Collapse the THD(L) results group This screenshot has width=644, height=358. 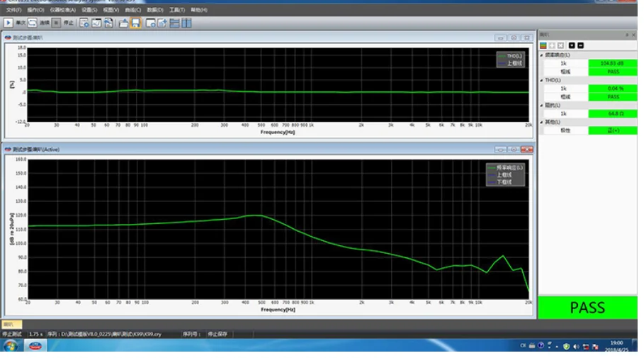542,80
